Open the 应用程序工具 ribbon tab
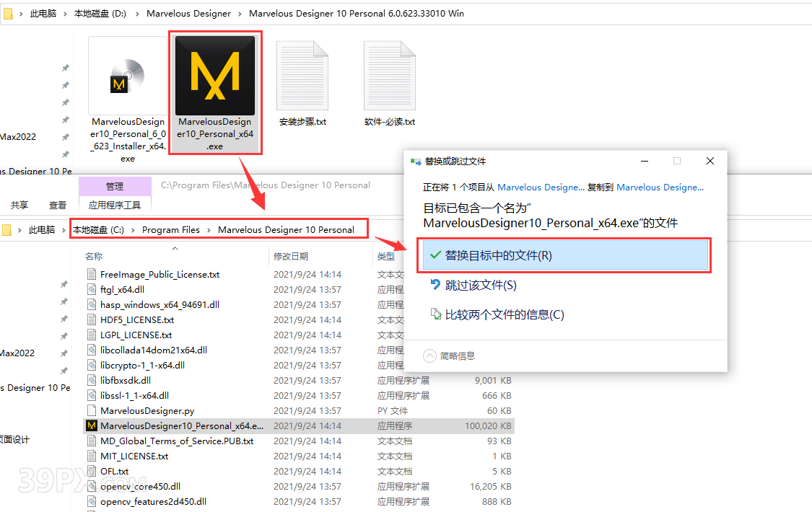This screenshot has width=812, height=512. 115,206
